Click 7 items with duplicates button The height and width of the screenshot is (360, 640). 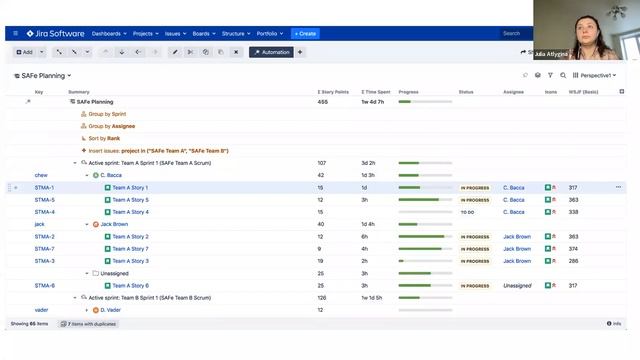point(89,324)
